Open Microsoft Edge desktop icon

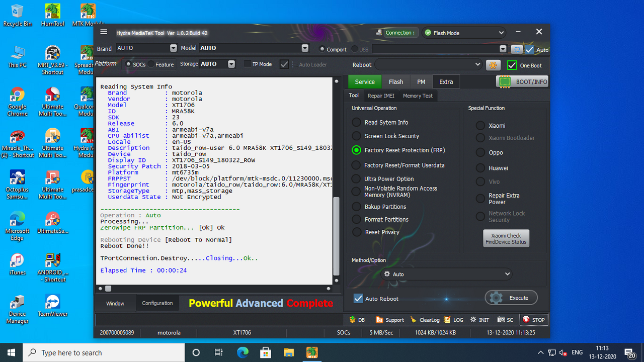coord(17,226)
